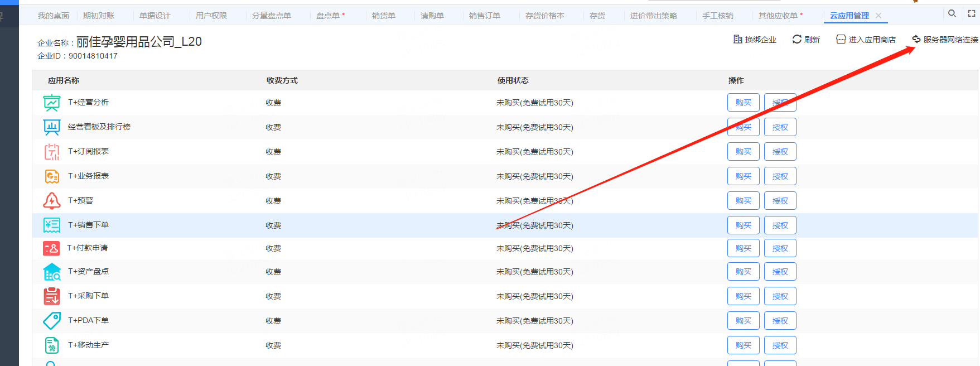This screenshot has width=980, height=366.
Task: Click 授权 for 经营看板及排行榜
Action: pos(780,127)
